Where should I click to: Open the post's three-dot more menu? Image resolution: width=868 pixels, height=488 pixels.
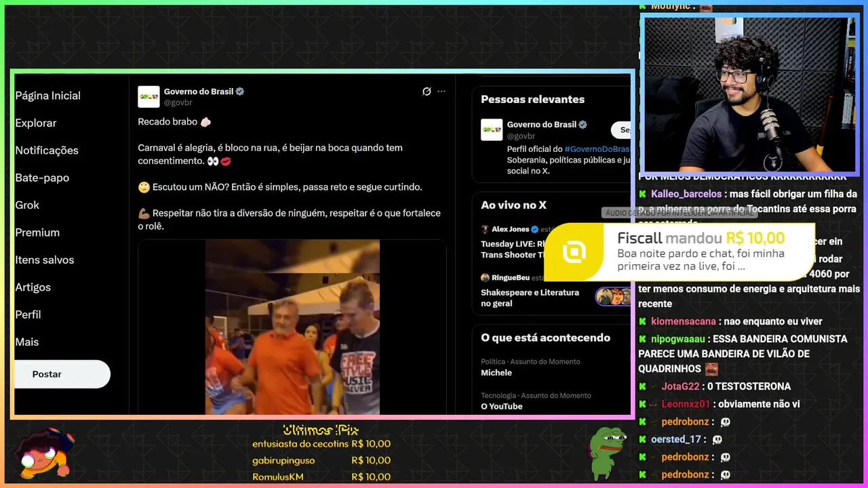[x=441, y=91]
